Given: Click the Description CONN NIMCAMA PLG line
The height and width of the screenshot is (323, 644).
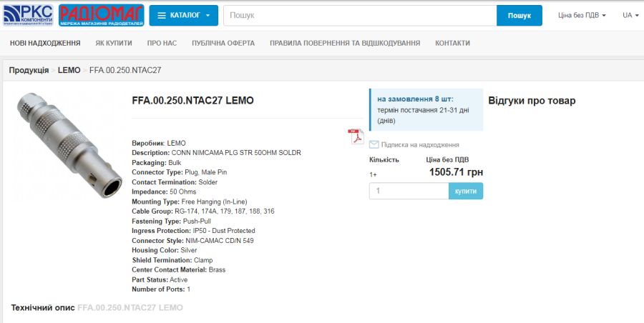Looking at the screenshot, I should click(216, 153).
